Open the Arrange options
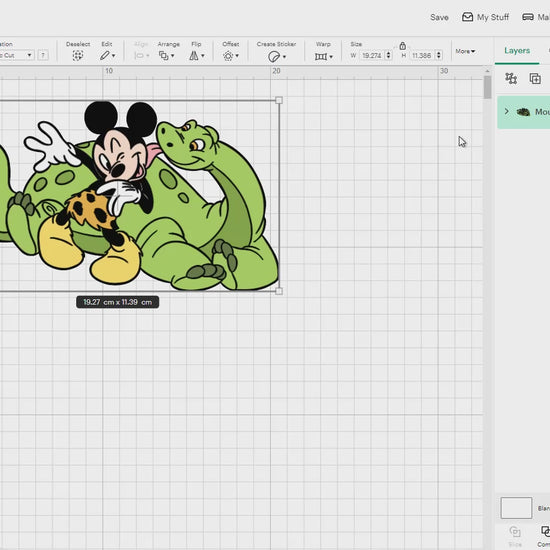 coord(167,55)
